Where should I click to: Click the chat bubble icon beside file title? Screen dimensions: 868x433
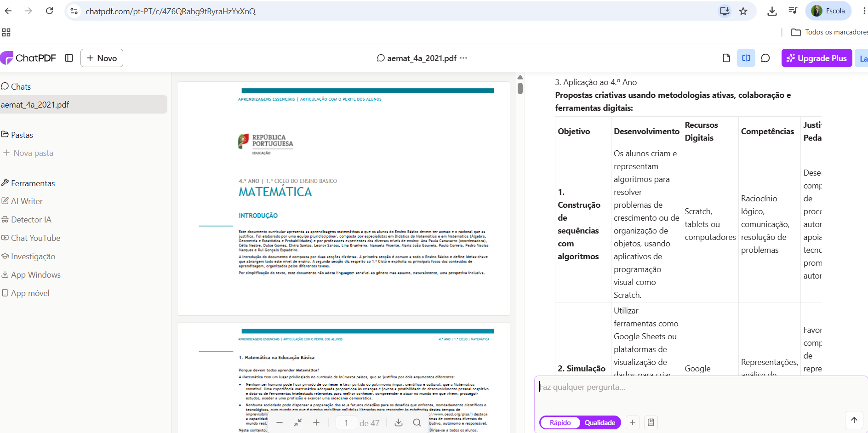(381, 58)
